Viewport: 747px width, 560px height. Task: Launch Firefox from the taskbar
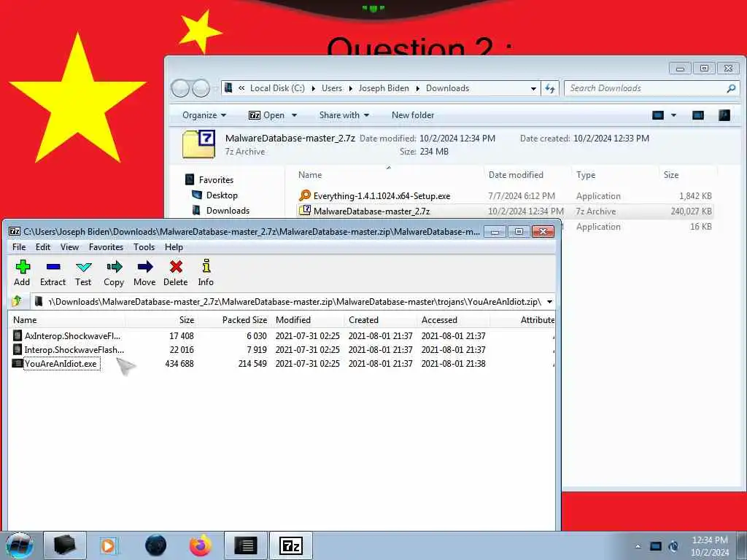pos(201,545)
